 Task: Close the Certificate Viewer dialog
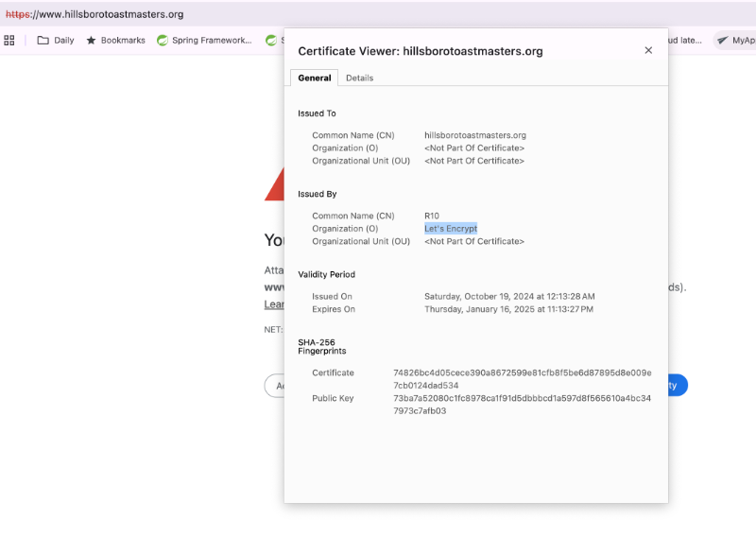[x=648, y=50]
